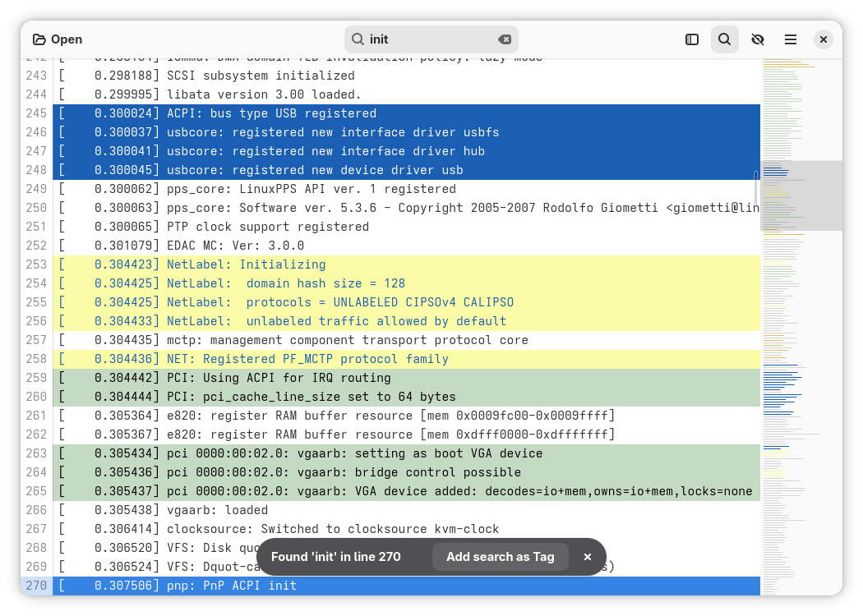Select line 244 libata version loaded
This screenshot has width=863, height=616.
(x=406, y=94)
